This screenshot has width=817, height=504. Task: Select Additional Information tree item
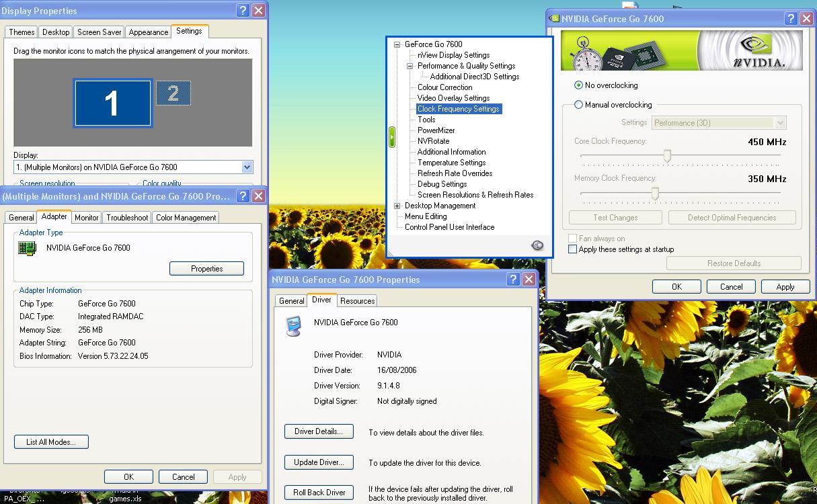(x=451, y=152)
